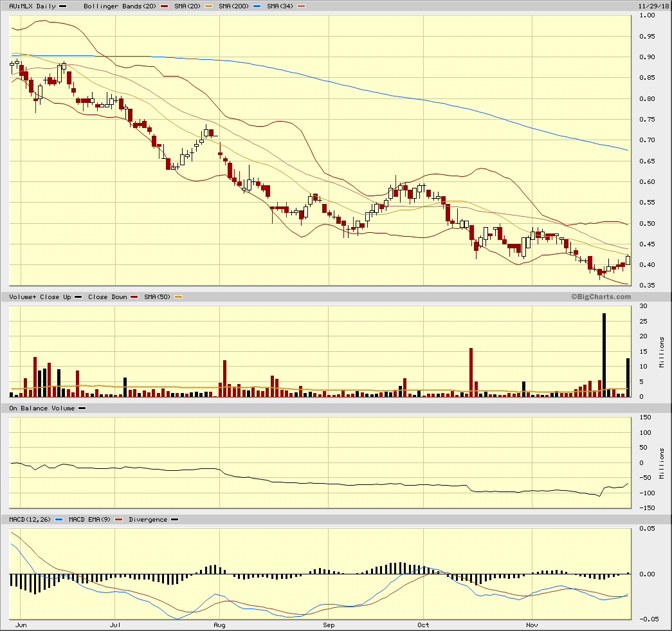Click the volume axis label 15
This screenshot has height=631, width=672.
pos(643,351)
